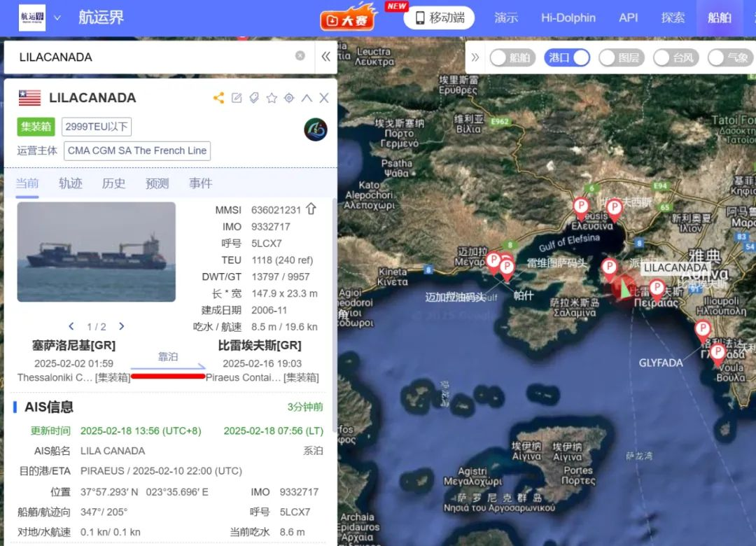Click the AIS name LILA CANADA
The height and width of the screenshot is (546, 756).
pos(113,451)
